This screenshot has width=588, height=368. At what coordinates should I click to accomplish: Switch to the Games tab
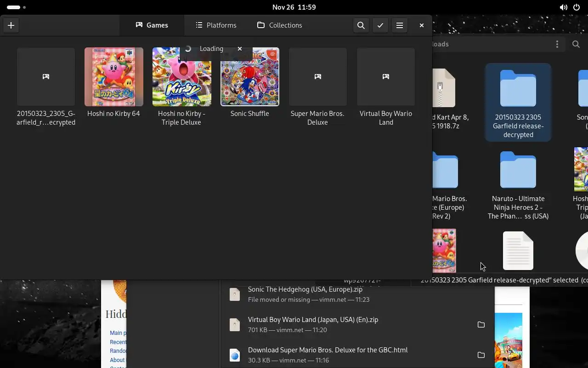(152, 25)
